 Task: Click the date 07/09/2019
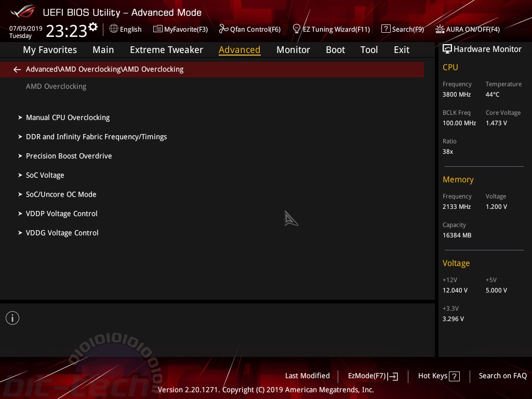click(x=26, y=29)
